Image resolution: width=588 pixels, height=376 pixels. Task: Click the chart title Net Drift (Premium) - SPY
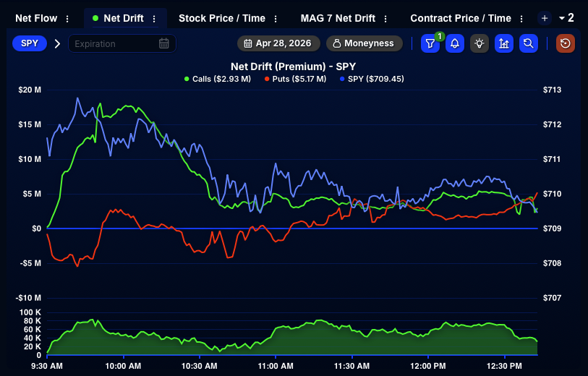click(x=293, y=67)
